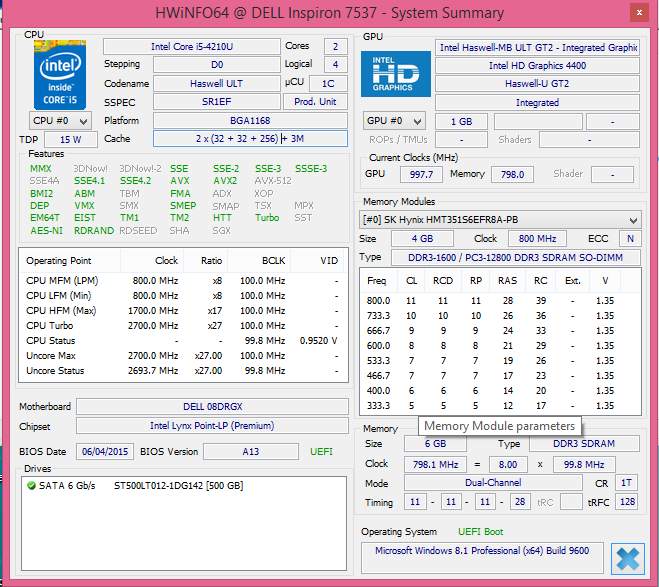The width and height of the screenshot is (659, 587).
Task: Select the DELL 08DRGX motherboard field
Action: [x=212, y=407]
